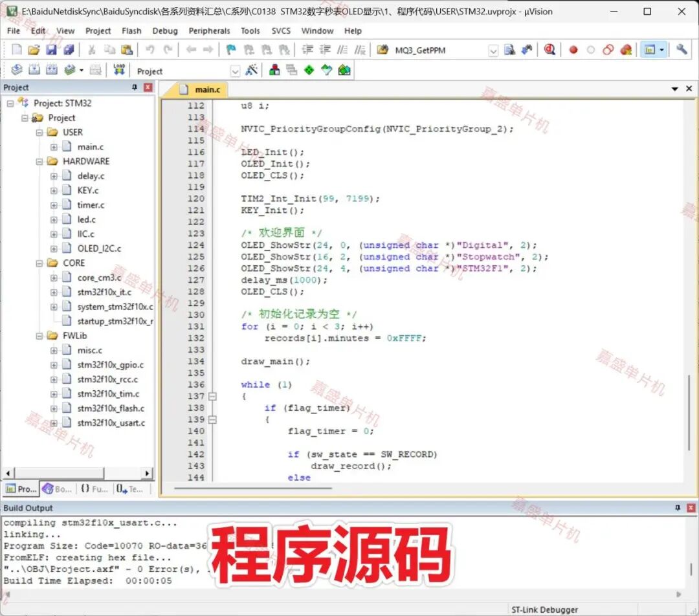This screenshot has height=616, width=699.
Task: Open the MQ3_GetPPM search dropdown
Action: point(493,50)
